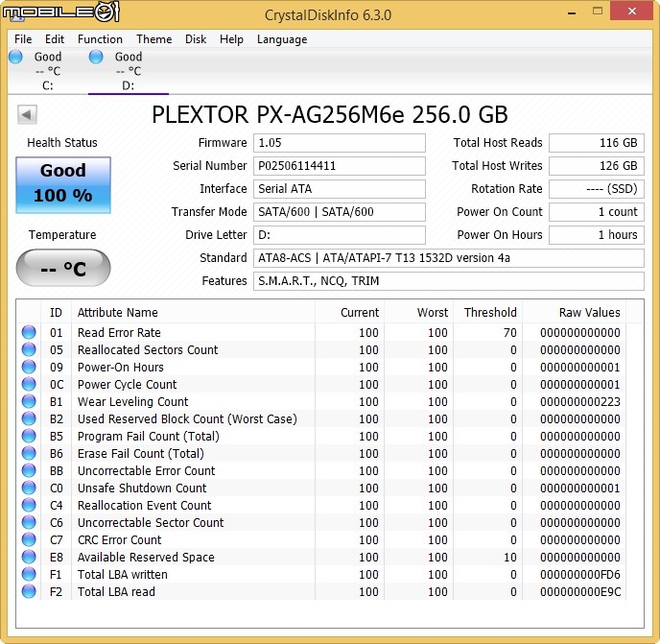Click Total Host Writes 126 GB field
Screen dimensions: 660x644
tap(597, 166)
